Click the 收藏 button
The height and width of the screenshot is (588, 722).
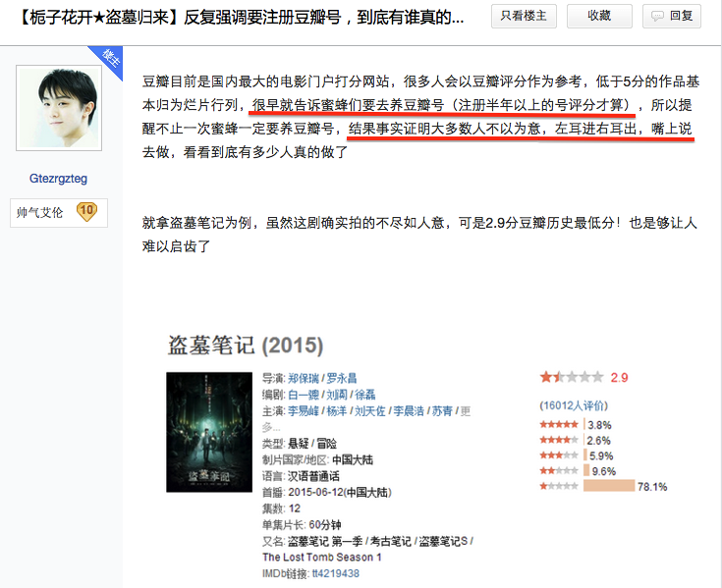click(x=599, y=16)
